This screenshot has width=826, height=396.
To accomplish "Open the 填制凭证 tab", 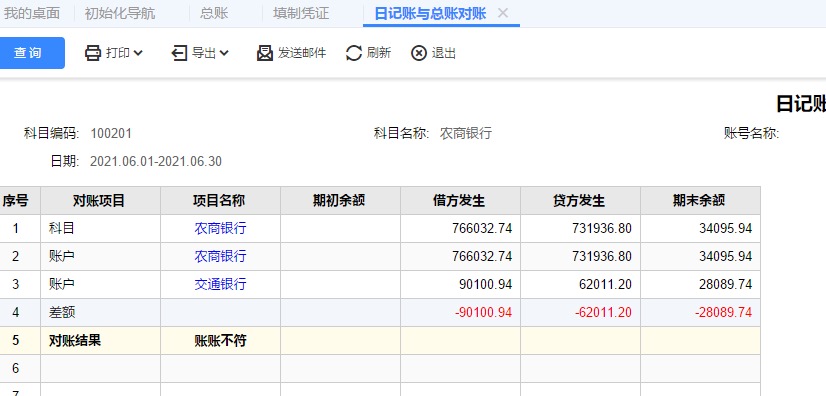I will pos(301,13).
